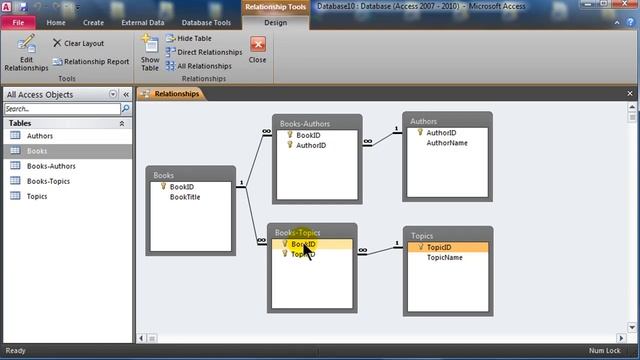Open the Relationship Report
The width and height of the screenshot is (640, 360).
tap(91, 62)
